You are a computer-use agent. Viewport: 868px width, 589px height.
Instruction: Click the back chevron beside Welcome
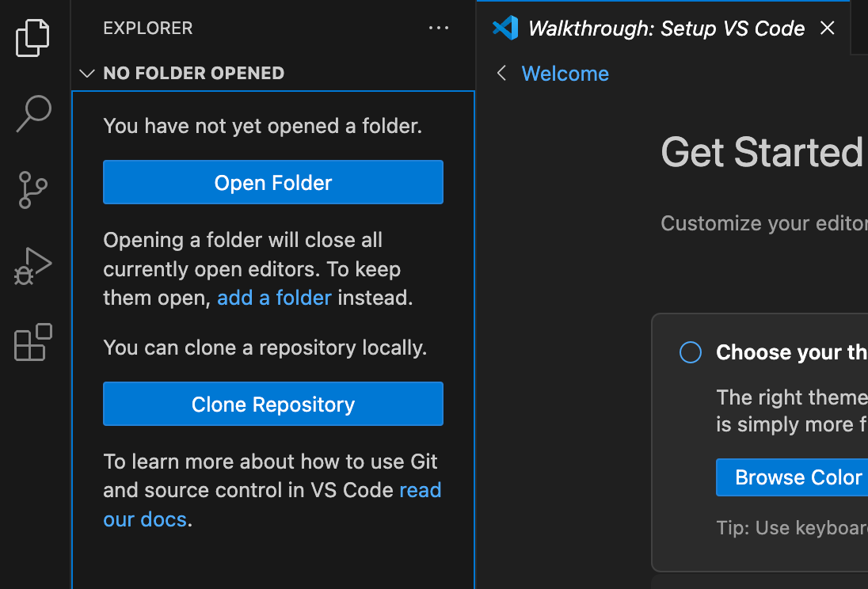[501, 73]
